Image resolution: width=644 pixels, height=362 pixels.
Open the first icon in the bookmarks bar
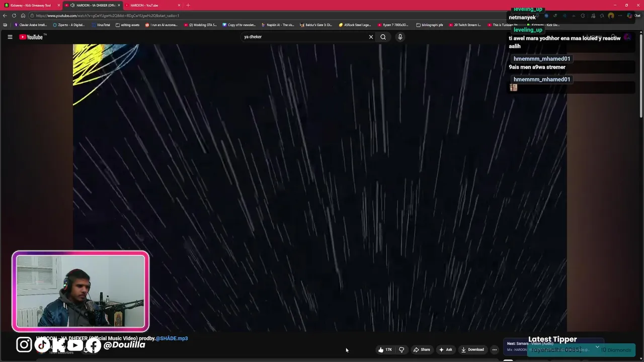point(5,25)
